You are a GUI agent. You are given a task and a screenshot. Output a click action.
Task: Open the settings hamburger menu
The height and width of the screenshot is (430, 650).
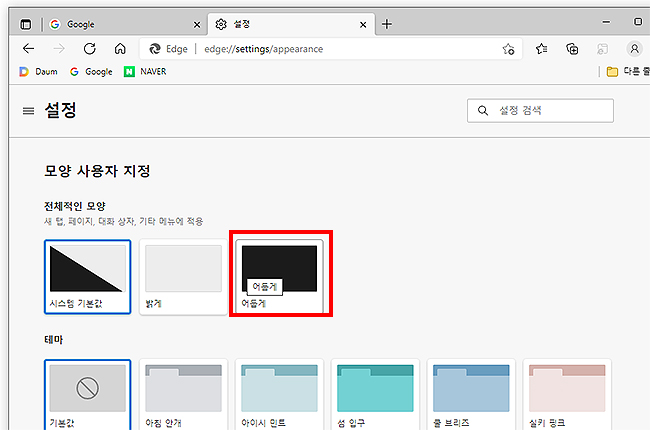(28, 111)
